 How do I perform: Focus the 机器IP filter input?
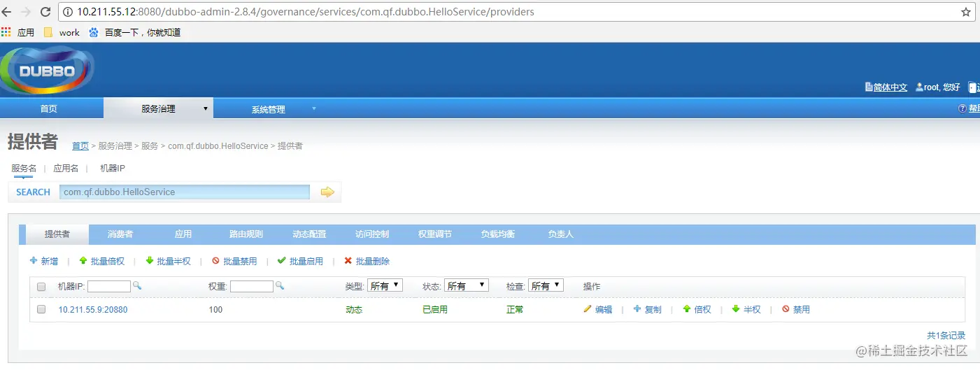109,286
